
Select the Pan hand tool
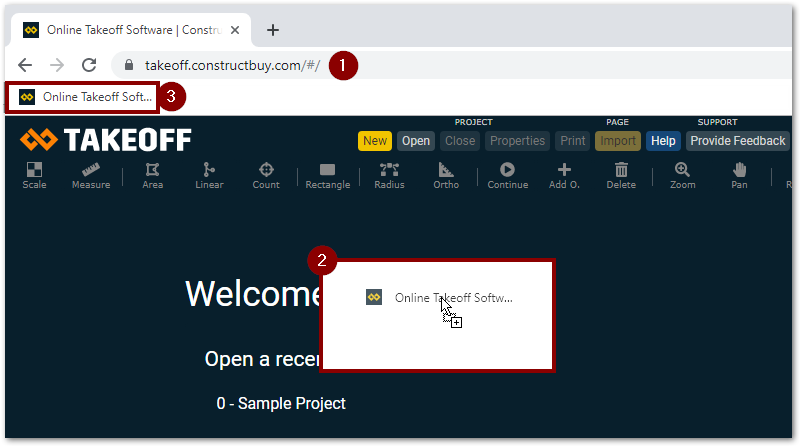[x=739, y=170]
